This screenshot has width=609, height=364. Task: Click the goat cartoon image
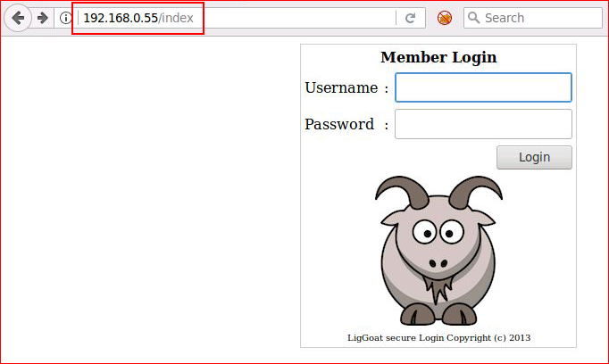click(x=438, y=251)
